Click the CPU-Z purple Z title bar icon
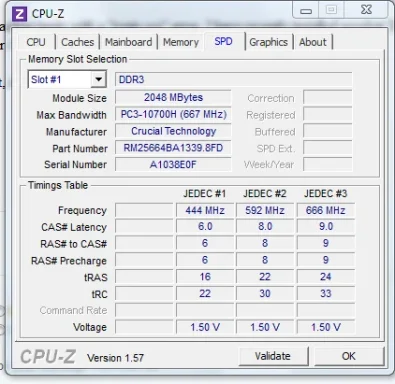This screenshot has height=384, width=395. coord(19,14)
